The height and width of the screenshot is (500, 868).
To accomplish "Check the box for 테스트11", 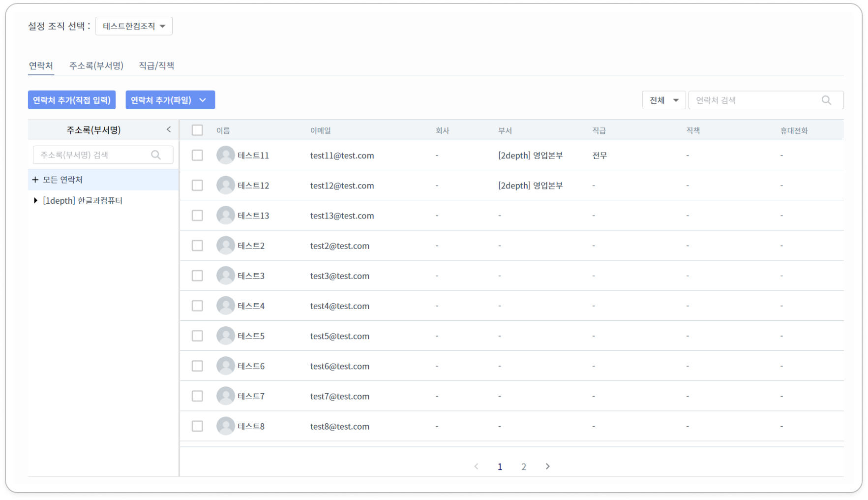I will tap(197, 155).
